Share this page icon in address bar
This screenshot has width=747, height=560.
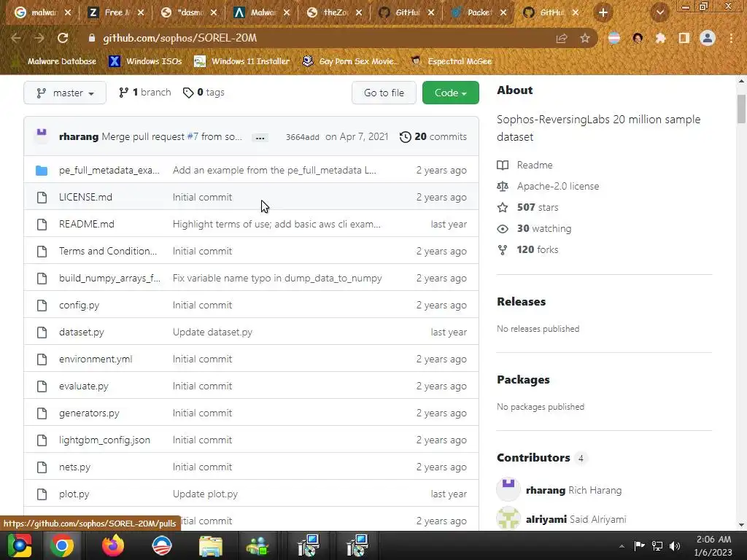(x=562, y=38)
